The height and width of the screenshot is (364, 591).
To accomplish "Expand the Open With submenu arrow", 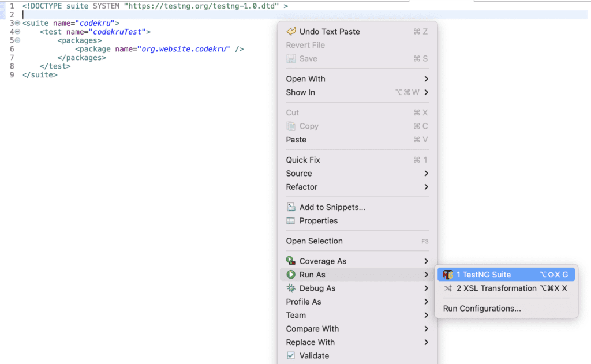I will click(x=425, y=78).
